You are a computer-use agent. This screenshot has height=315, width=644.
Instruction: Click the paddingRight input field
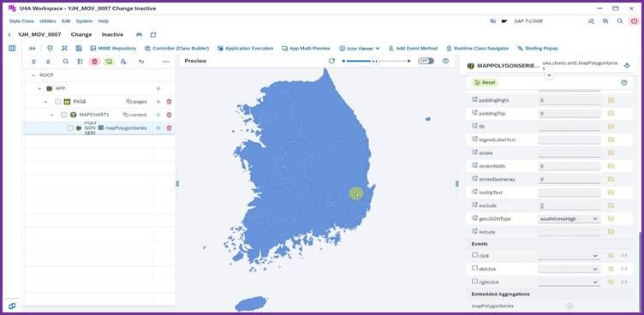click(x=569, y=100)
